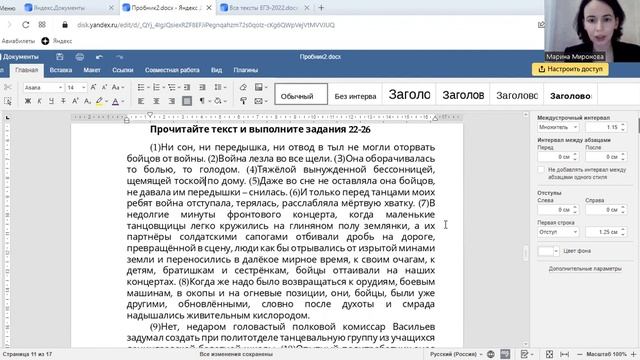Click the globe document language icon
The image size is (640, 360).
pos(491,354)
